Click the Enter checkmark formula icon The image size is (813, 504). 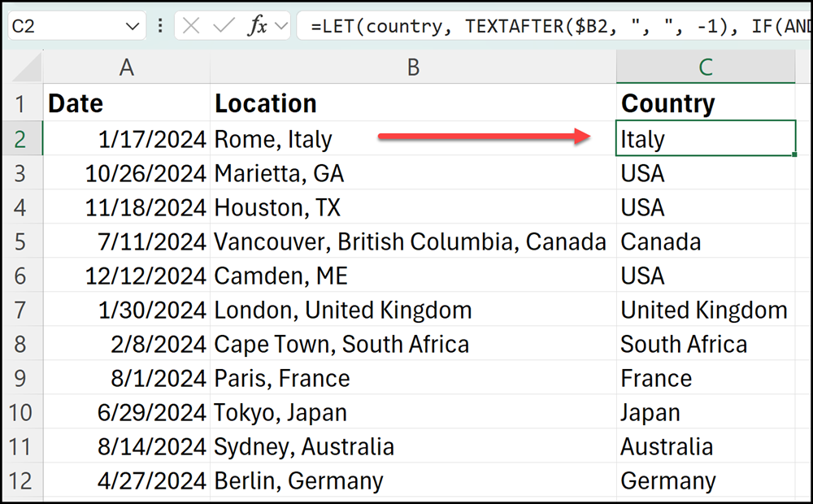224,25
